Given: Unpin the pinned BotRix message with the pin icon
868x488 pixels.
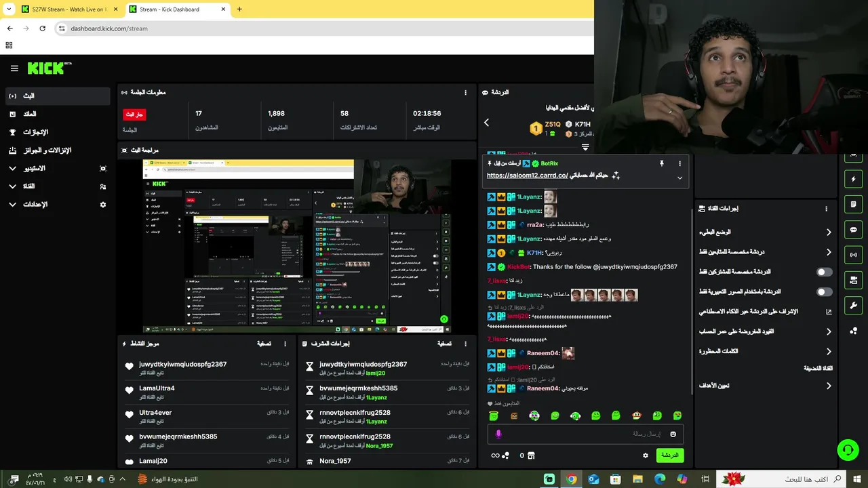Looking at the screenshot, I should click(x=661, y=163).
